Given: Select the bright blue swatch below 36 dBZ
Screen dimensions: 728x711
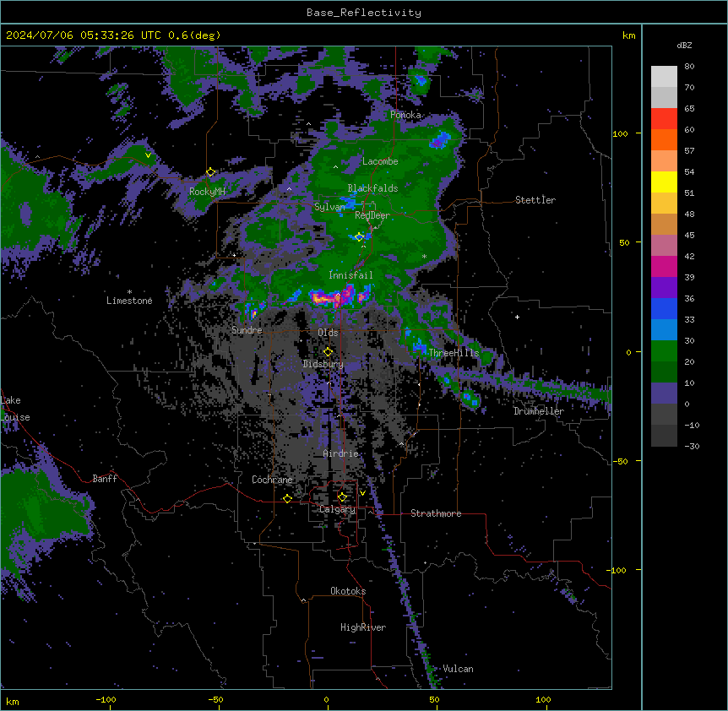Looking at the screenshot, I should tap(664, 308).
